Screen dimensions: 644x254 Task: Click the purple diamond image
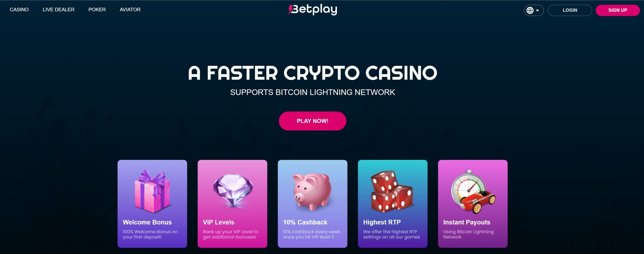pos(233,190)
